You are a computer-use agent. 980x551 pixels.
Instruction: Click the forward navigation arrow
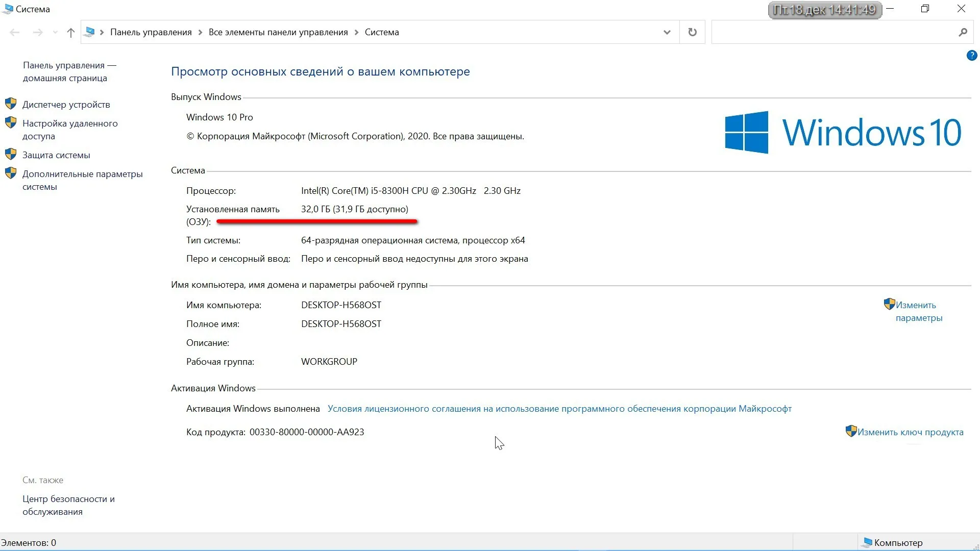[38, 32]
